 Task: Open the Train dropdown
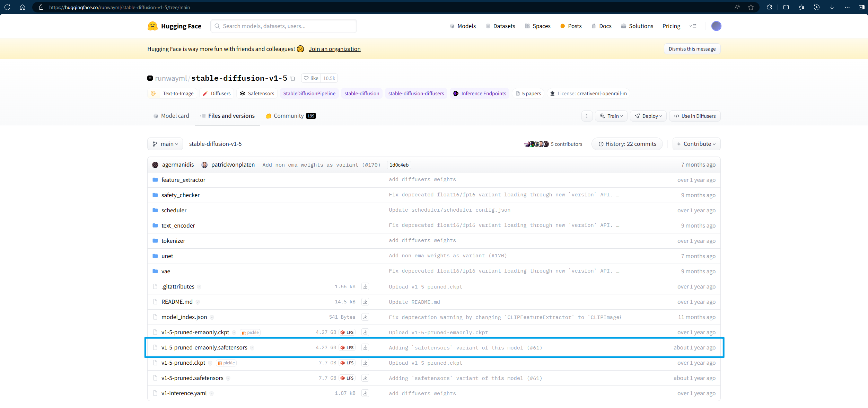click(x=611, y=116)
